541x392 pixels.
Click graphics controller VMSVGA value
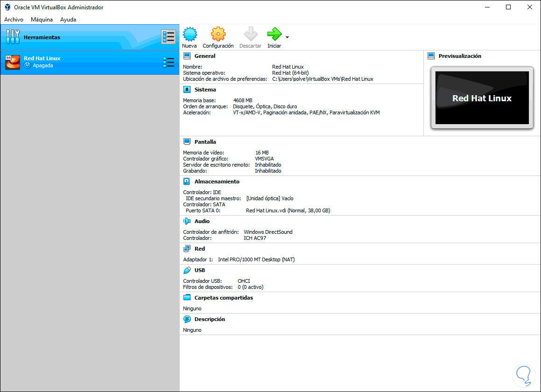pos(265,159)
